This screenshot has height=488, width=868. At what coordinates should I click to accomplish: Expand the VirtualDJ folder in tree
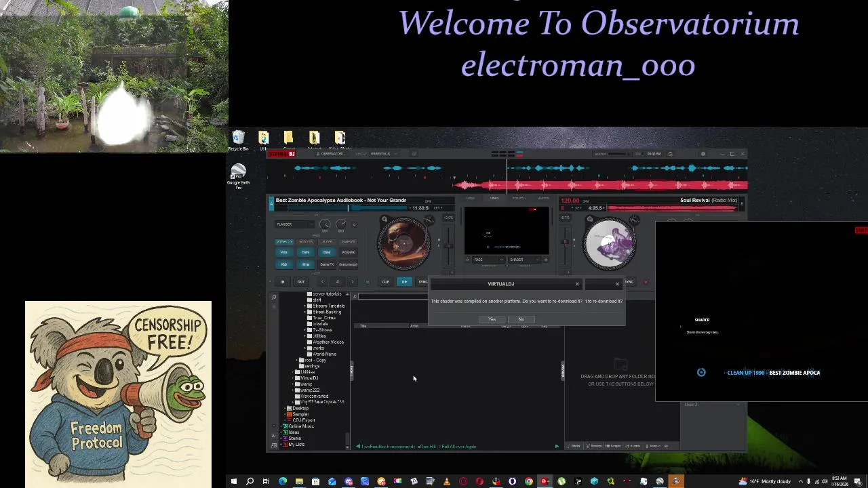294,378
